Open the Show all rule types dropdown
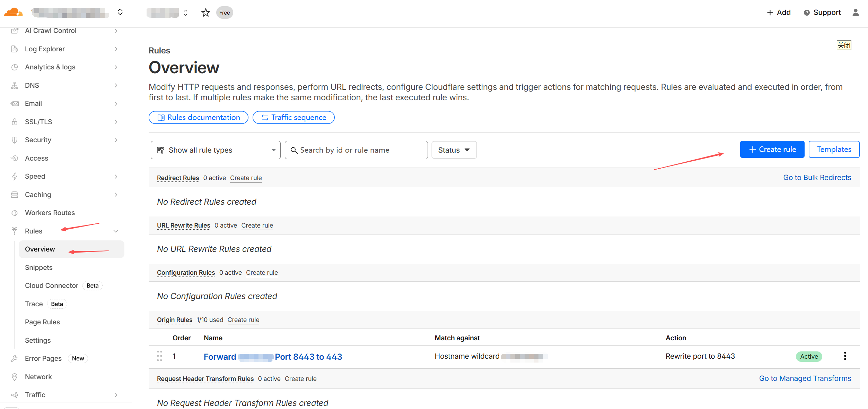 [215, 150]
